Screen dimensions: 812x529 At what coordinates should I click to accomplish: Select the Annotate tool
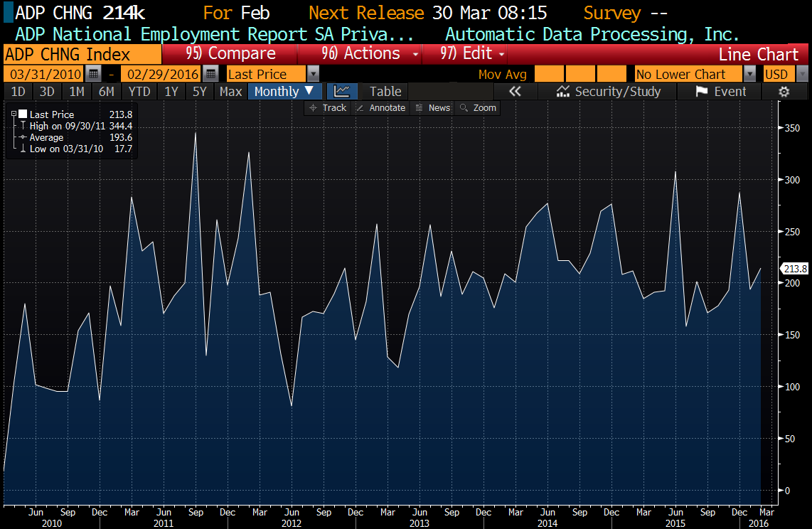tap(380, 107)
